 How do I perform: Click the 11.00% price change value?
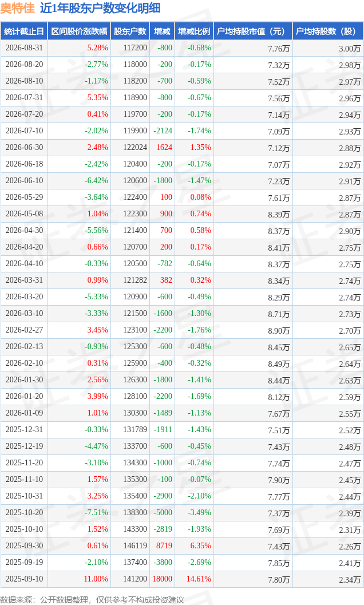click(x=96, y=579)
